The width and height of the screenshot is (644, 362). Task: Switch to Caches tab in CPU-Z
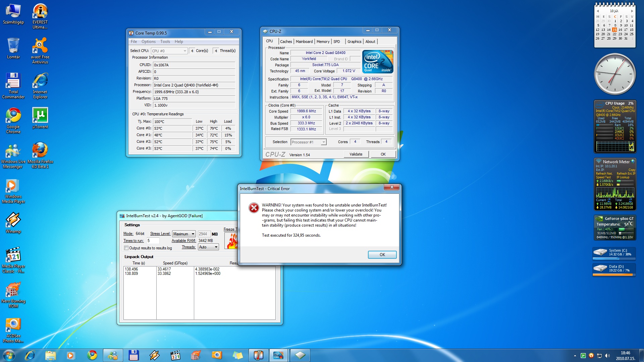coord(286,42)
